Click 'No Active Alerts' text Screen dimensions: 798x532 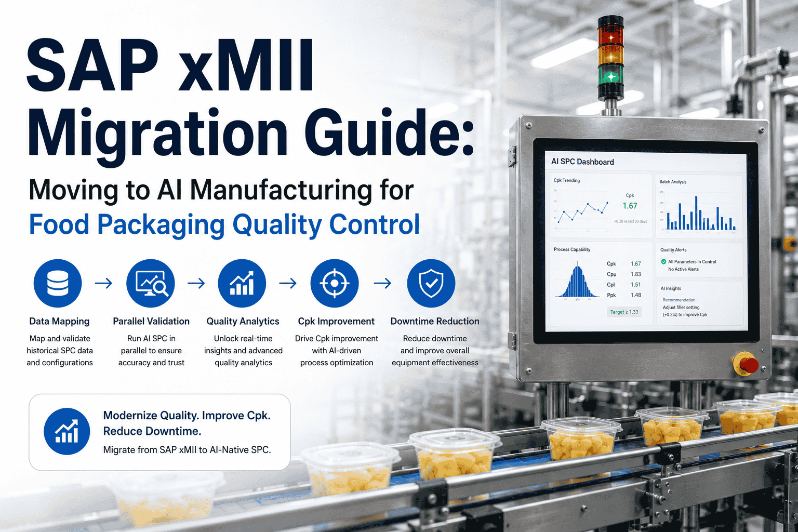click(x=683, y=269)
